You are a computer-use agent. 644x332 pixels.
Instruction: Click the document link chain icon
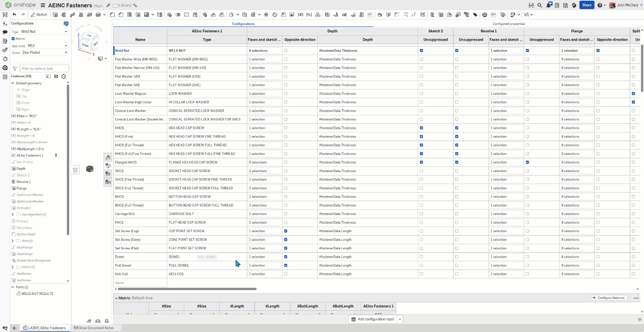pyautogui.click(x=108, y=5)
